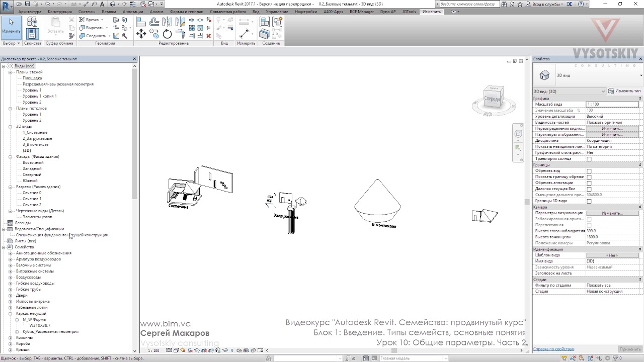The width and height of the screenshot is (644, 362).
Task: Toggle Траектория солнца checkbox
Action: (x=589, y=159)
